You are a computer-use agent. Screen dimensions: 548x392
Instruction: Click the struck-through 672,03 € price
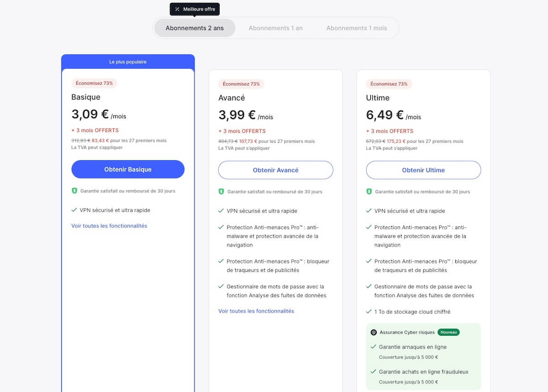pos(376,141)
